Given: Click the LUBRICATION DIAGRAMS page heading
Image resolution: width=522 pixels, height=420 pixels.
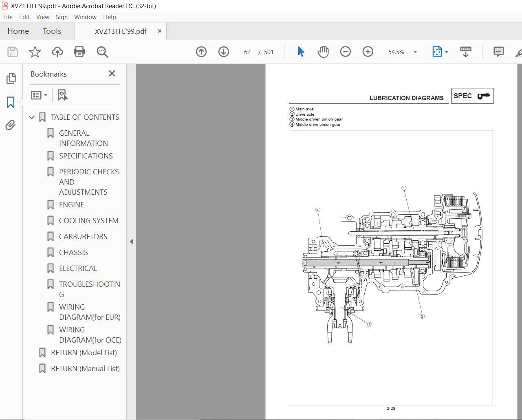Looking at the screenshot, I should pyautogui.click(x=406, y=98).
